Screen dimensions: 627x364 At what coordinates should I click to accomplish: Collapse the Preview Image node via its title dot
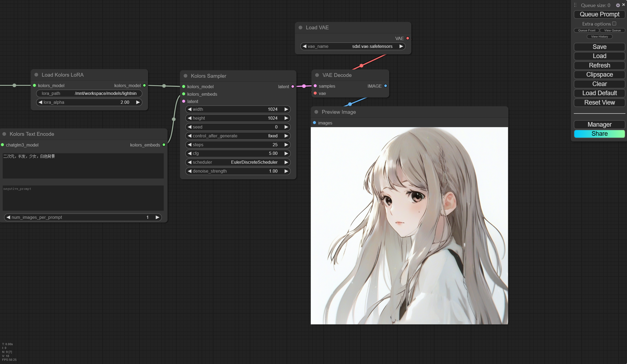(x=316, y=112)
